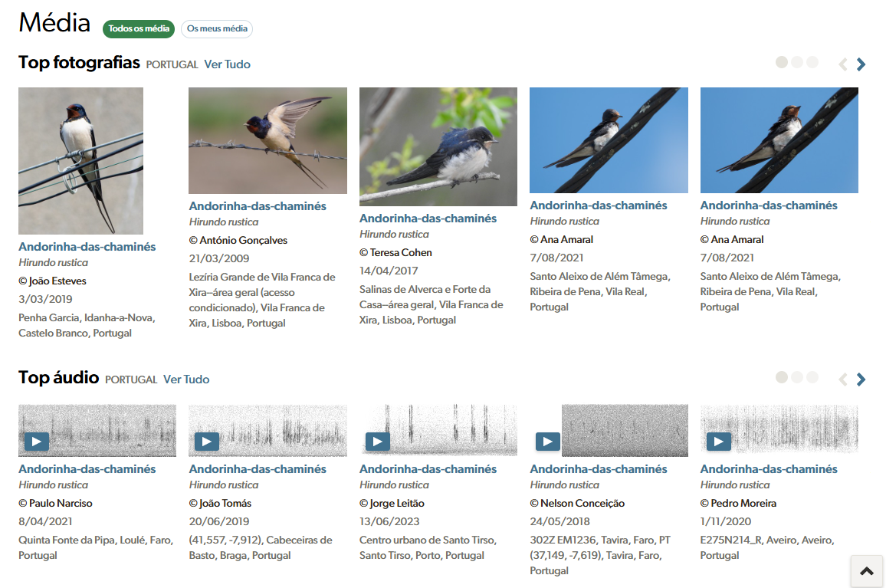Viewport: 886px width, 588px height.
Task: Open Ver Tudo for Top áudio
Action: point(186,379)
